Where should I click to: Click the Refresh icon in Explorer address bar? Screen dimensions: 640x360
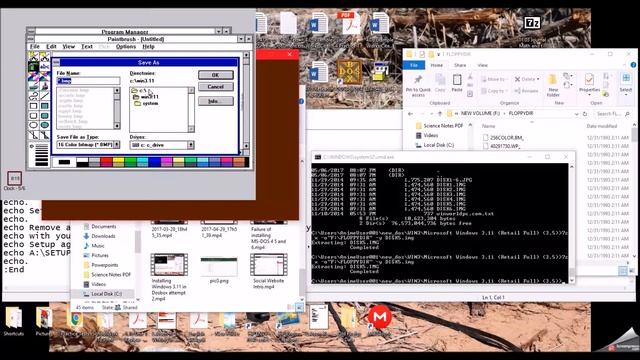tap(585, 114)
